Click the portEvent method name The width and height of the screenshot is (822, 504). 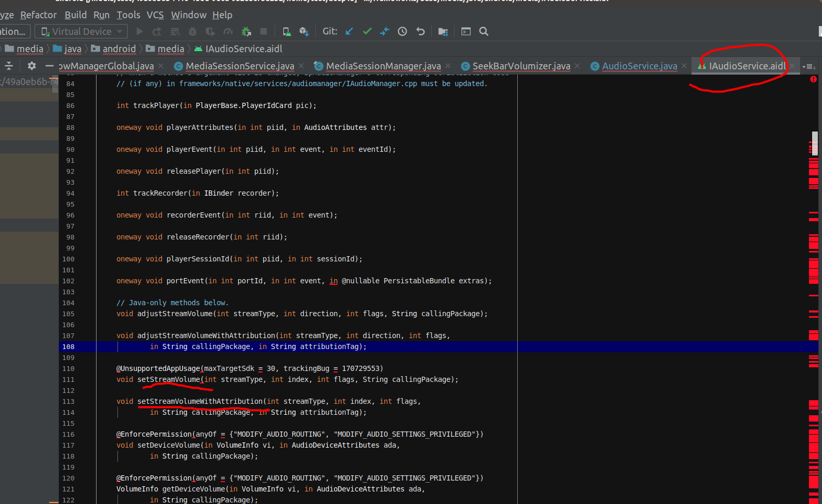[x=185, y=281]
